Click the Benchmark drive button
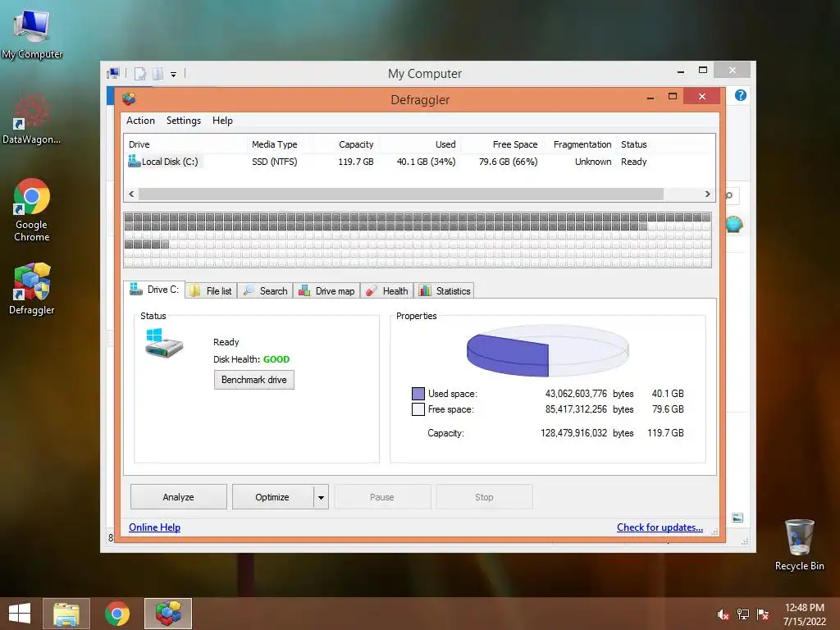The height and width of the screenshot is (630, 840). (x=254, y=380)
